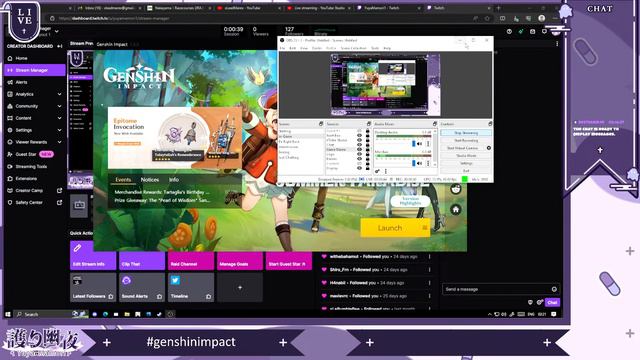
Task: Toggle visibility of bottom source in OBS list
Action: coord(359,168)
